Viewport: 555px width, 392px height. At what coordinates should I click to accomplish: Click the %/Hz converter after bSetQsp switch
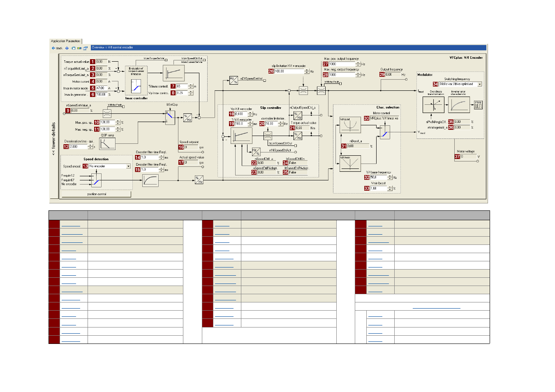pyautogui.click(x=187, y=118)
